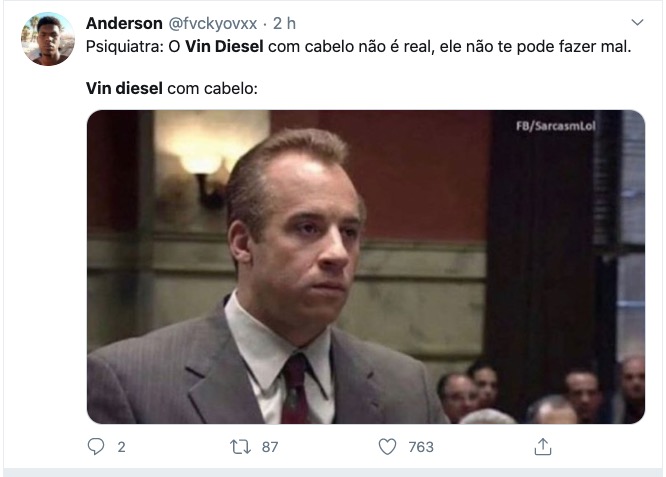Visit the @fvckyovxx handle

[213, 24]
